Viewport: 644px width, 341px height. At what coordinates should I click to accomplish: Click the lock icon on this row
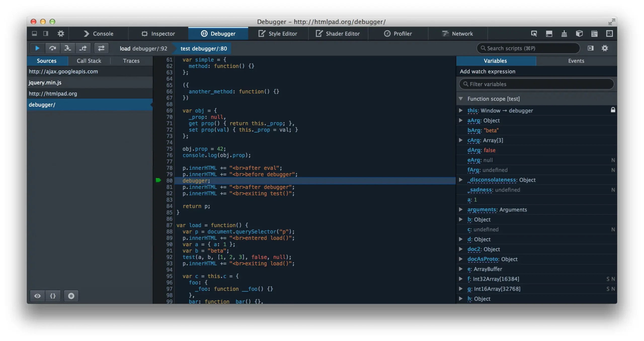[x=613, y=110]
